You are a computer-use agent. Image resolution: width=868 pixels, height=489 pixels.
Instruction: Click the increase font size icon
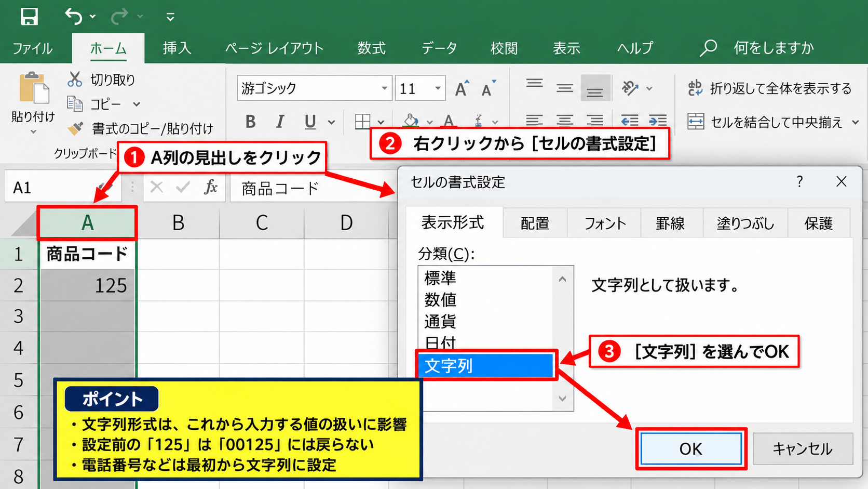click(x=462, y=88)
